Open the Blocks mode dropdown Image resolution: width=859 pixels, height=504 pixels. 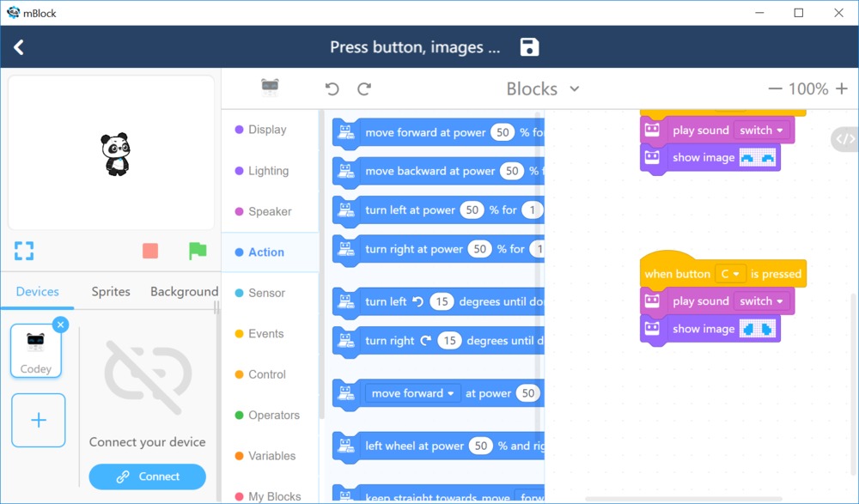pyautogui.click(x=542, y=88)
